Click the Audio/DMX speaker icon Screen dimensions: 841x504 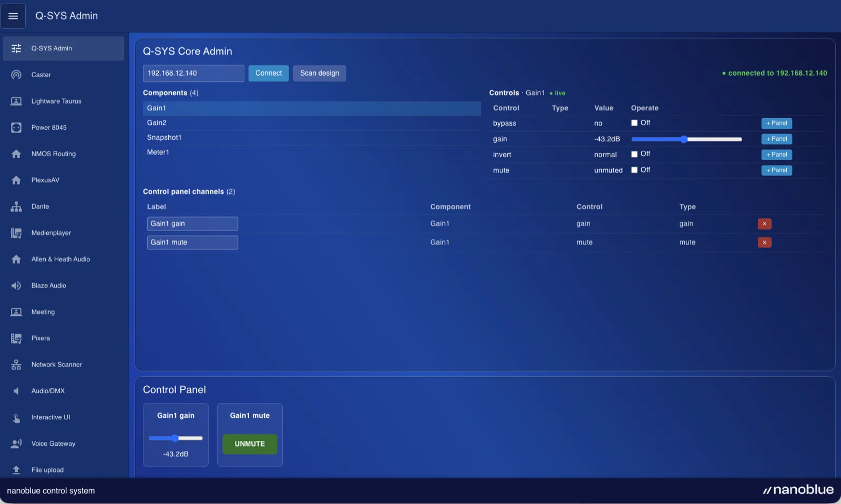(x=16, y=391)
